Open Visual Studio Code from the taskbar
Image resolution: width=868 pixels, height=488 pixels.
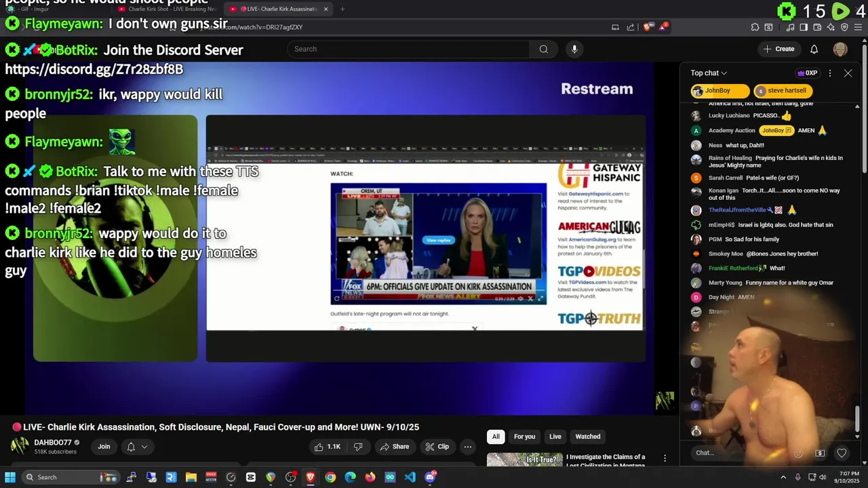click(410, 477)
